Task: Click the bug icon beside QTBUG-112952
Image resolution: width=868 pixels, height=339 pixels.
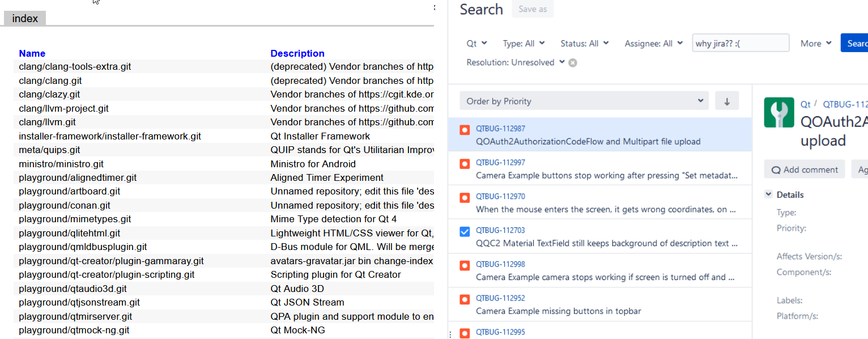Action: tap(465, 299)
